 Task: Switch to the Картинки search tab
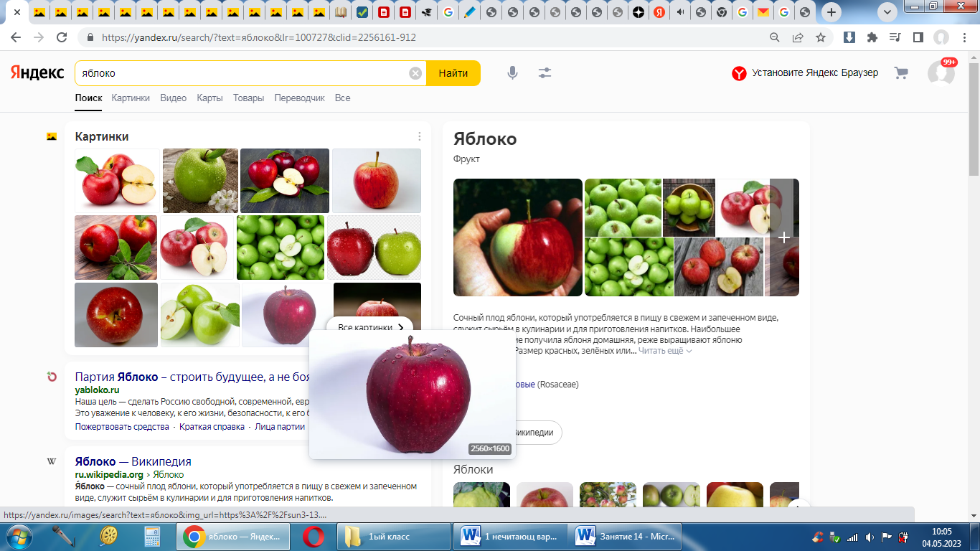[x=131, y=98]
